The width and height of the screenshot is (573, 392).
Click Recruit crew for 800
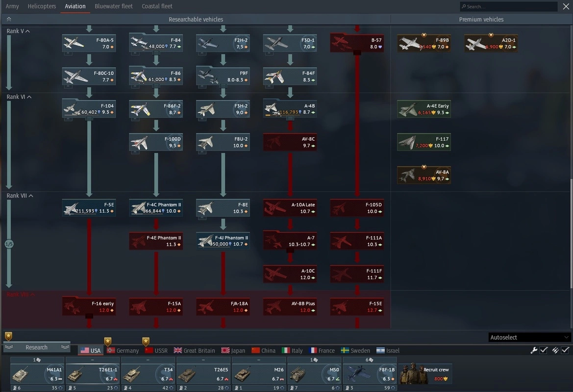pyautogui.click(x=425, y=374)
